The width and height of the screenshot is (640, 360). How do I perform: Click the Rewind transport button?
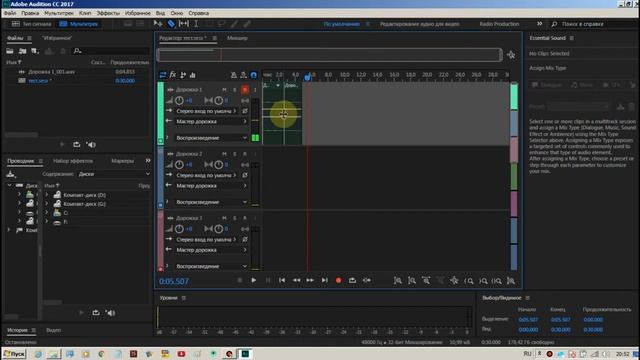(296, 280)
